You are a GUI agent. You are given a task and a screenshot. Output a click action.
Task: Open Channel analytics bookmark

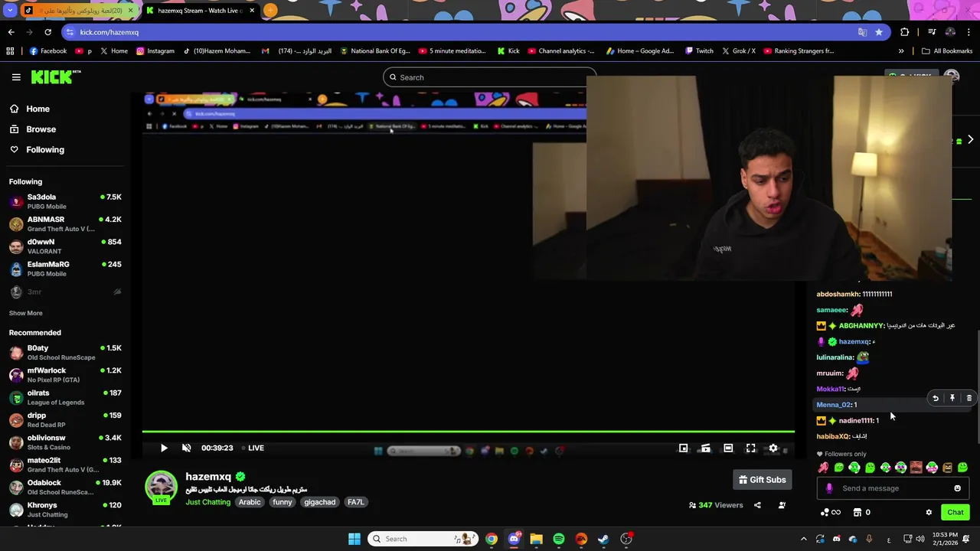click(560, 51)
